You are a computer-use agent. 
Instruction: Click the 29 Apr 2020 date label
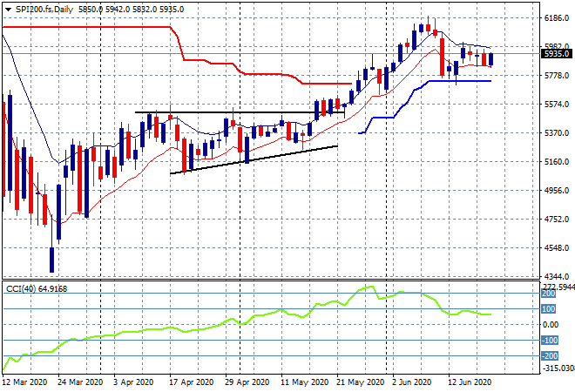coord(247,382)
